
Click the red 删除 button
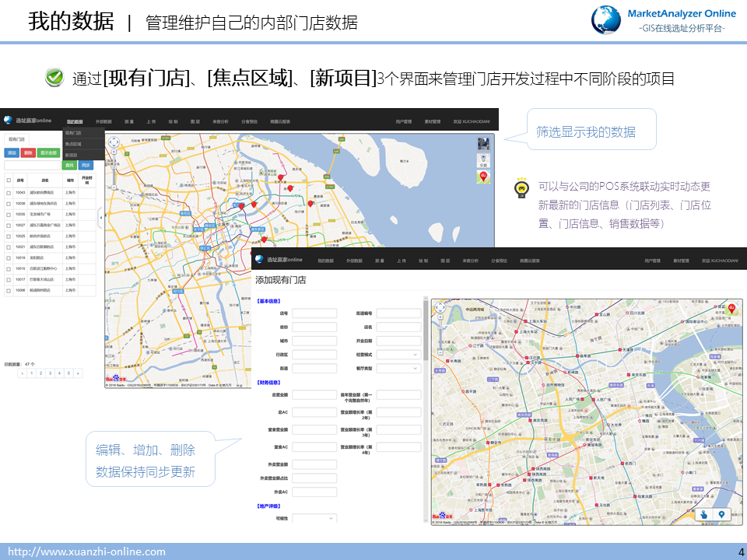coord(28,153)
